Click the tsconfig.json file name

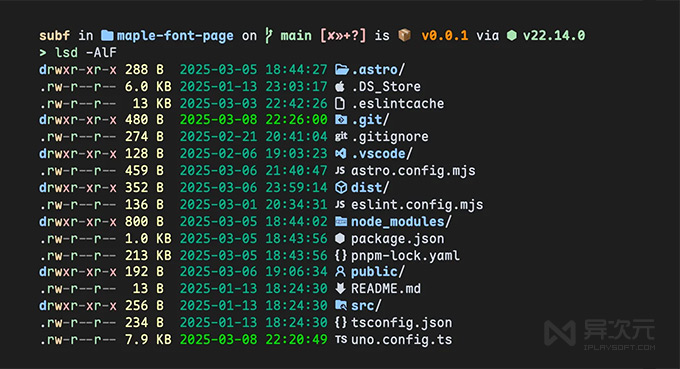coord(402,323)
